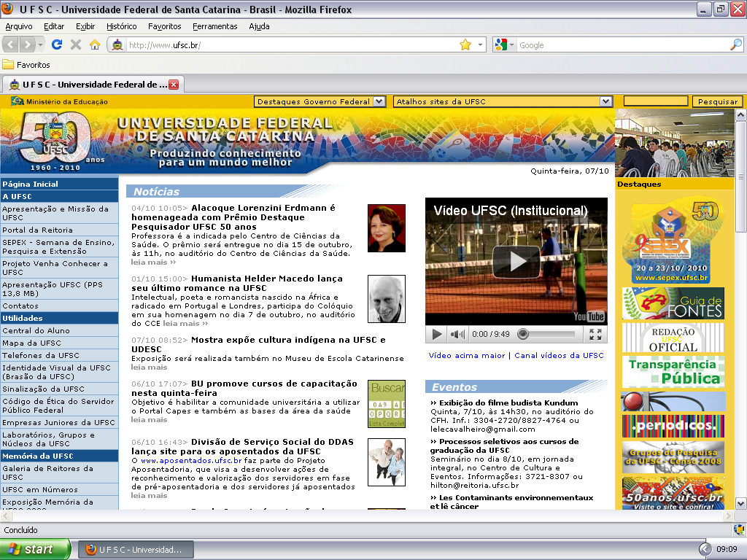Close the UFSC browser tab
This screenshot has width=747, height=560.
coord(174,85)
